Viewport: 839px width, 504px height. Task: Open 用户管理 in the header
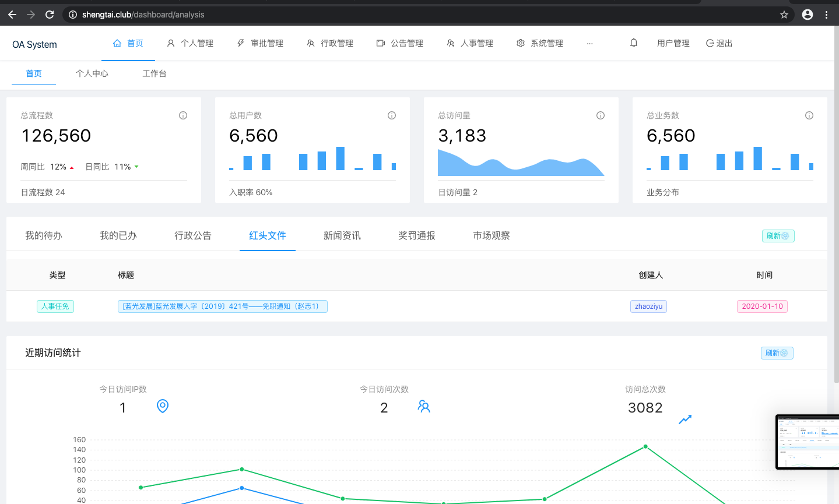tap(673, 43)
